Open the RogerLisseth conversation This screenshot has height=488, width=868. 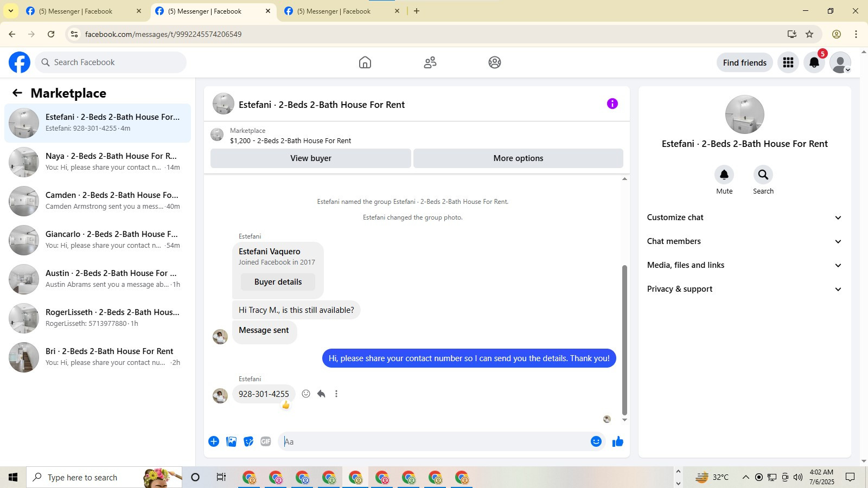(x=98, y=318)
